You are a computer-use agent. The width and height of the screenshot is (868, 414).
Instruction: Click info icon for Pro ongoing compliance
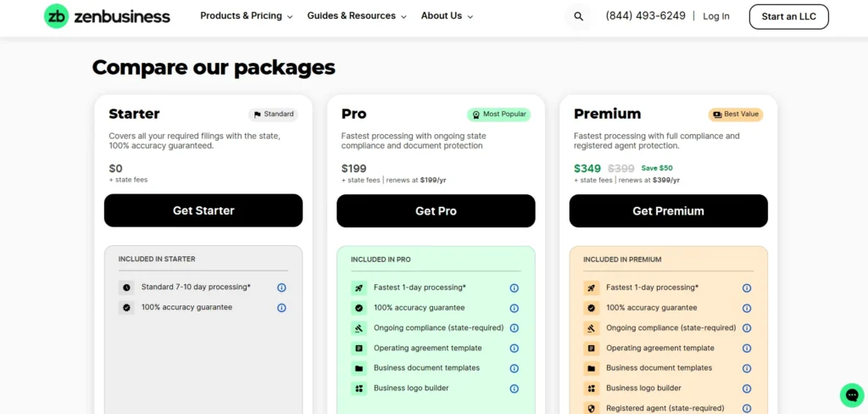(514, 328)
